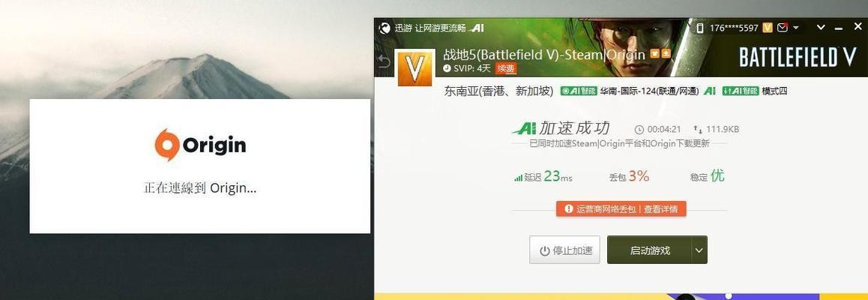Click the mail envelope icon
The image size is (868, 300).
783,28
